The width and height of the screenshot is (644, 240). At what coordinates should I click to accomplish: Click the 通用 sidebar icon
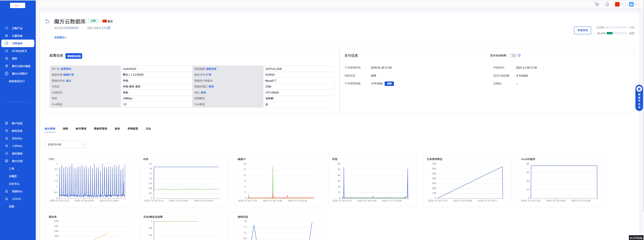[x=7, y=58]
